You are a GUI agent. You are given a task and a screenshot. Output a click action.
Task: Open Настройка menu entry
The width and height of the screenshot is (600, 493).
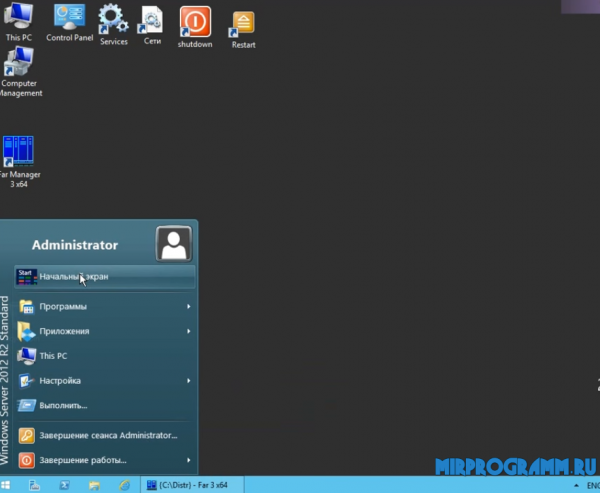click(x=104, y=380)
